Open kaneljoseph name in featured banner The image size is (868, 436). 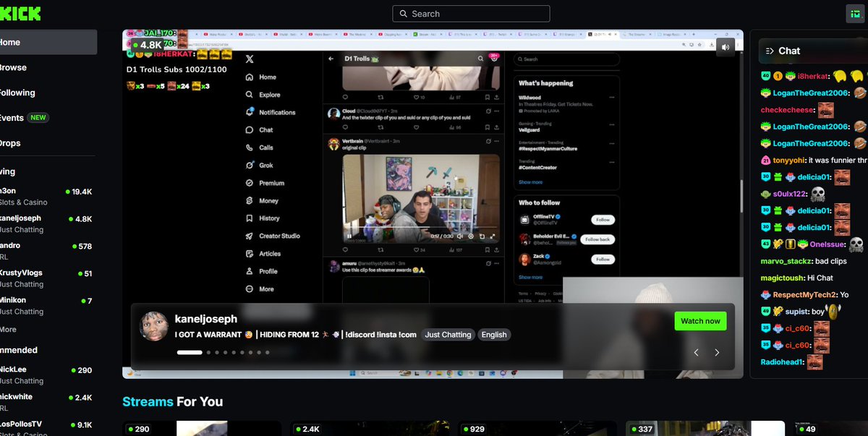click(x=206, y=319)
